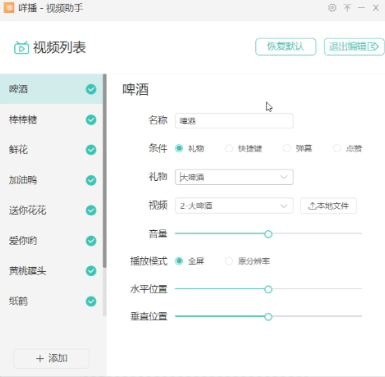
Task: Open the settings gear in title bar
Action: 332,8
